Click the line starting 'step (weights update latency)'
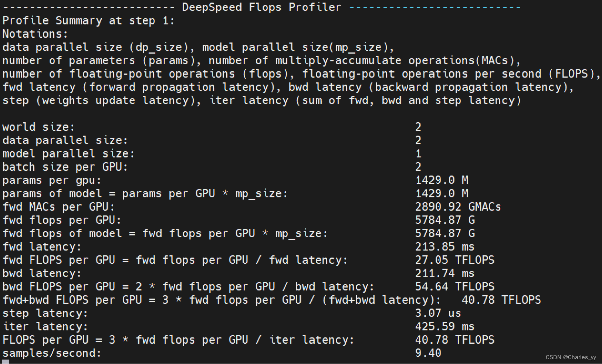This screenshot has width=602, height=364. (261, 101)
